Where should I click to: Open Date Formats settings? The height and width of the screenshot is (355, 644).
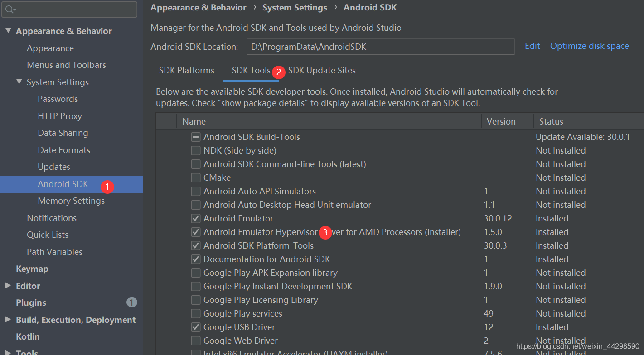pos(64,150)
